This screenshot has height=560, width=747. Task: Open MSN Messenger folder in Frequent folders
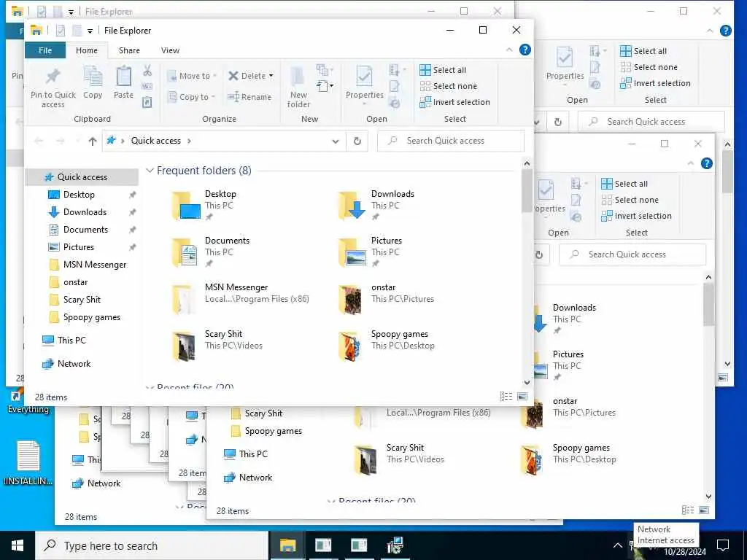(240, 298)
